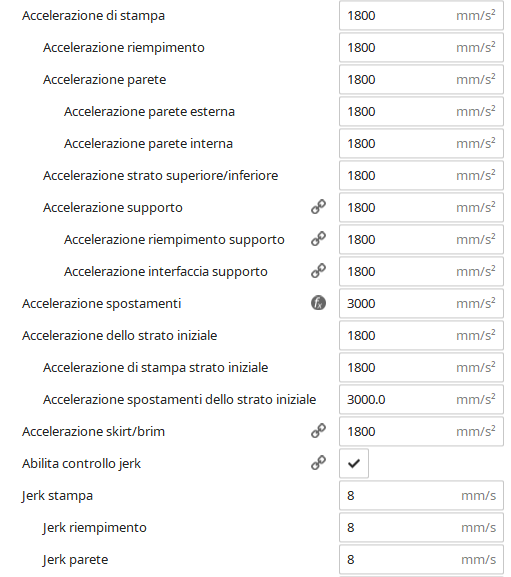Edit the Jerk riempimento value field
This screenshot has height=577, width=511.
(x=421, y=527)
